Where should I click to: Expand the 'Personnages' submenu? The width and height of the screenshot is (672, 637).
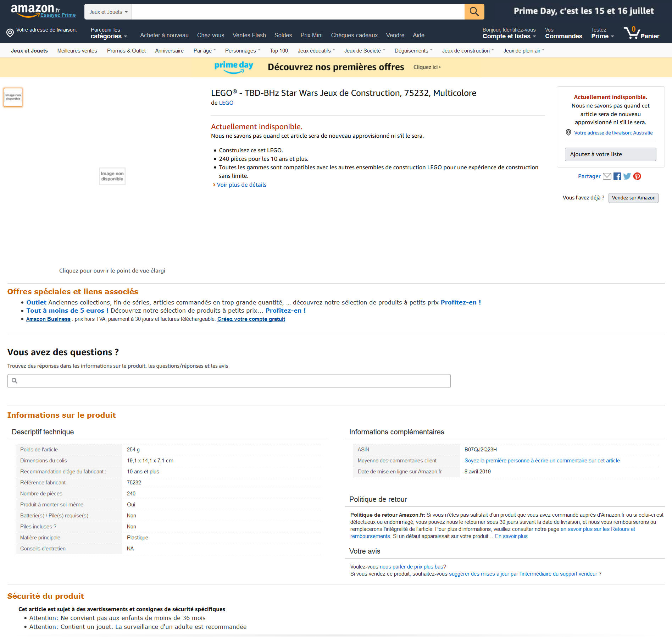[x=243, y=51]
